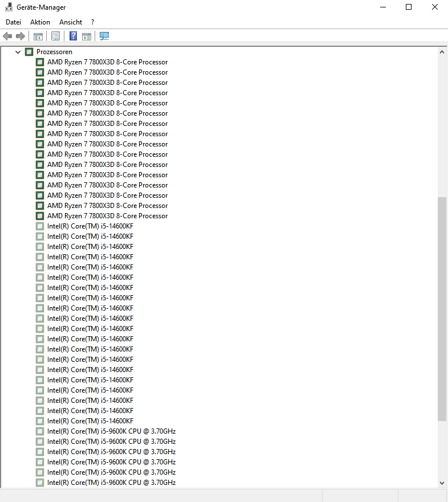448x502 pixels.
Task: Maximize the Geräte-Manager window
Action: click(x=409, y=7)
